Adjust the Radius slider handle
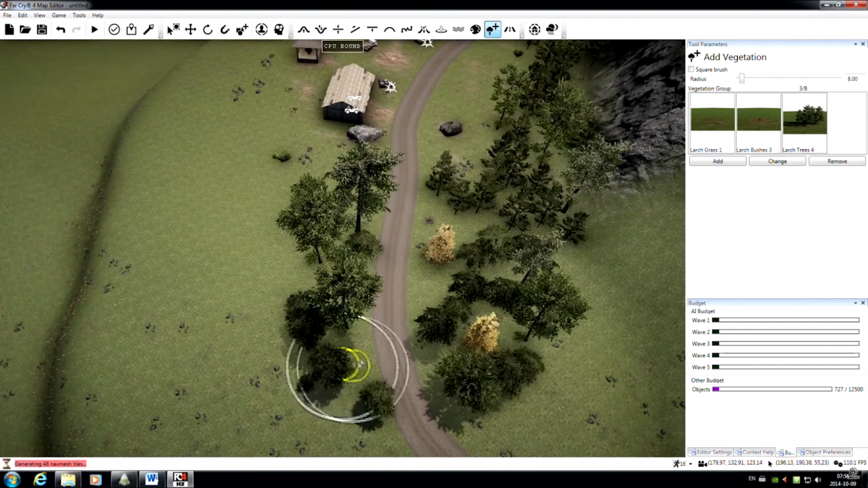The width and height of the screenshot is (868, 488). click(742, 79)
